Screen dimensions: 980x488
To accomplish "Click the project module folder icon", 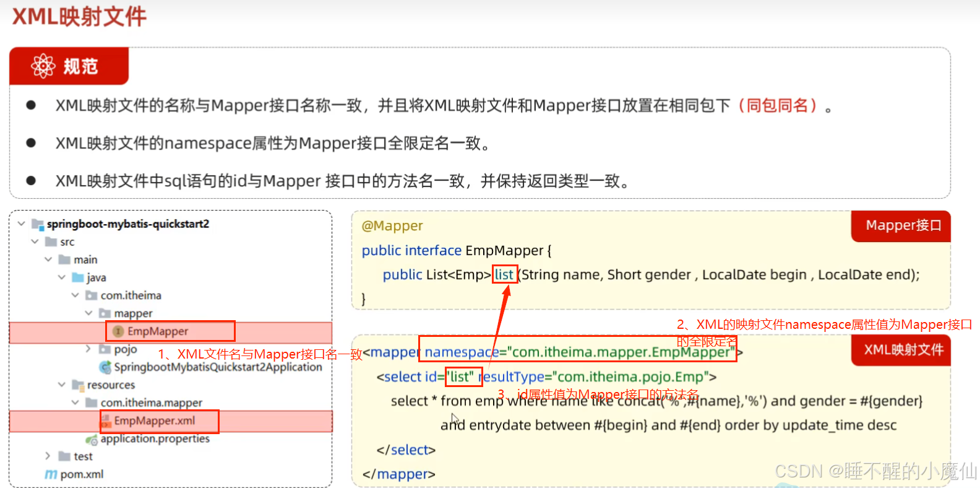I will pyautogui.click(x=38, y=224).
